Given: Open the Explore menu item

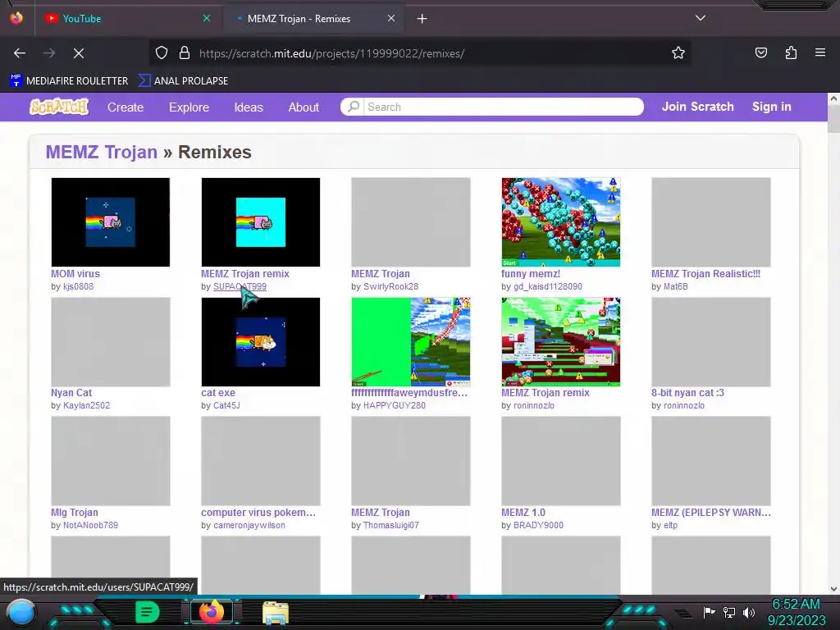Looking at the screenshot, I should [189, 107].
